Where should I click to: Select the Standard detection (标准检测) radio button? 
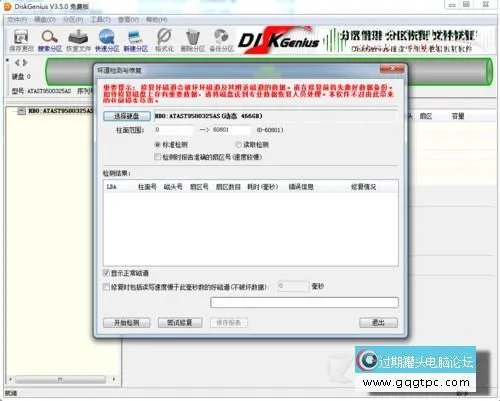(x=158, y=145)
